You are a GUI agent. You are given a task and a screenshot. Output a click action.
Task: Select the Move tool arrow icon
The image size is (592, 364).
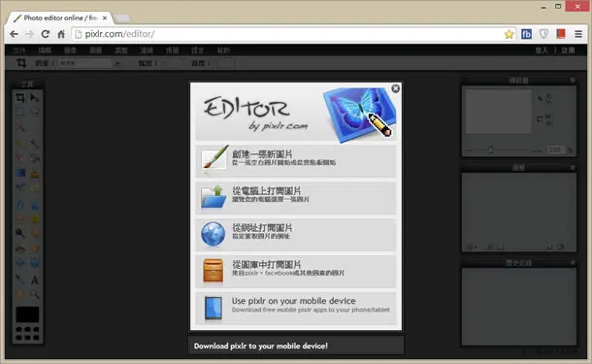(x=34, y=98)
